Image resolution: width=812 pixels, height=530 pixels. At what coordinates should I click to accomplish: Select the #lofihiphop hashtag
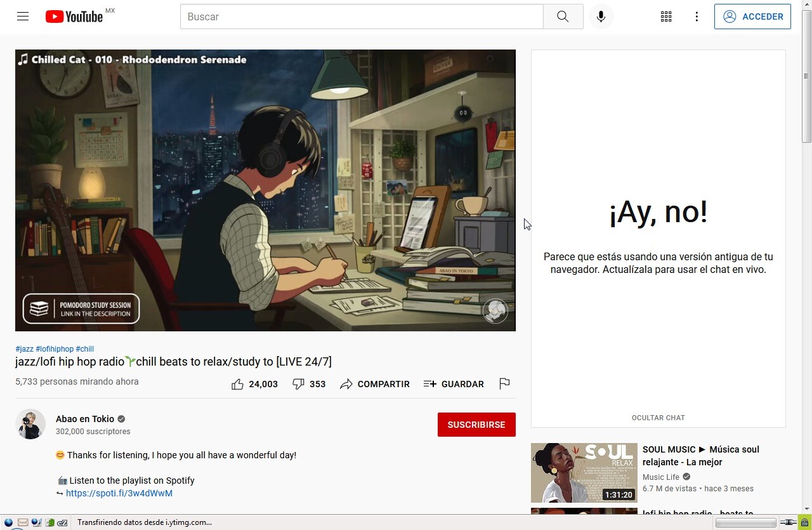coord(55,349)
